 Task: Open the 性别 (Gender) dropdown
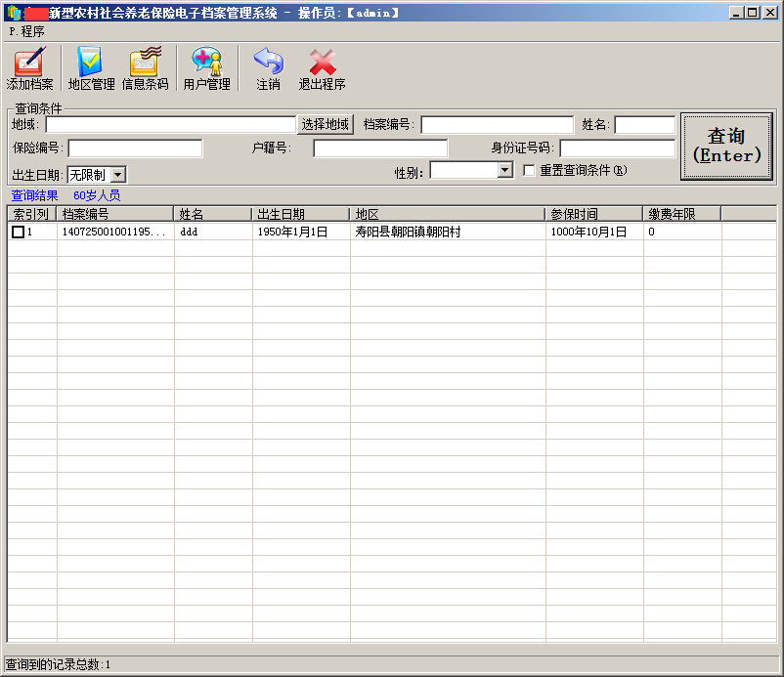coord(504,170)
